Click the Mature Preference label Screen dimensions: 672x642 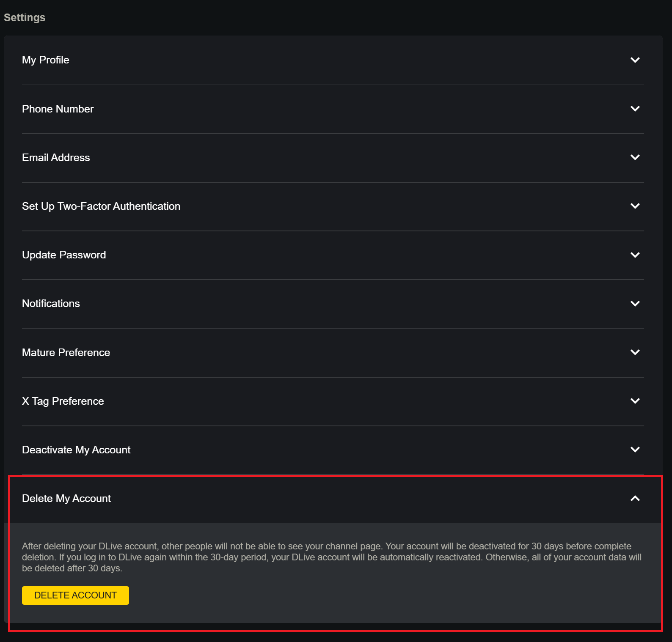click(66, 353)
